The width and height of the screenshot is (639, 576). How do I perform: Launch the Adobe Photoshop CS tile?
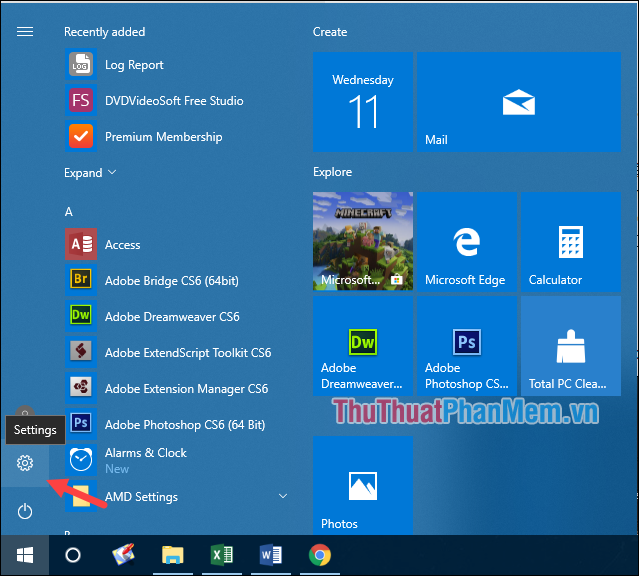467,346
